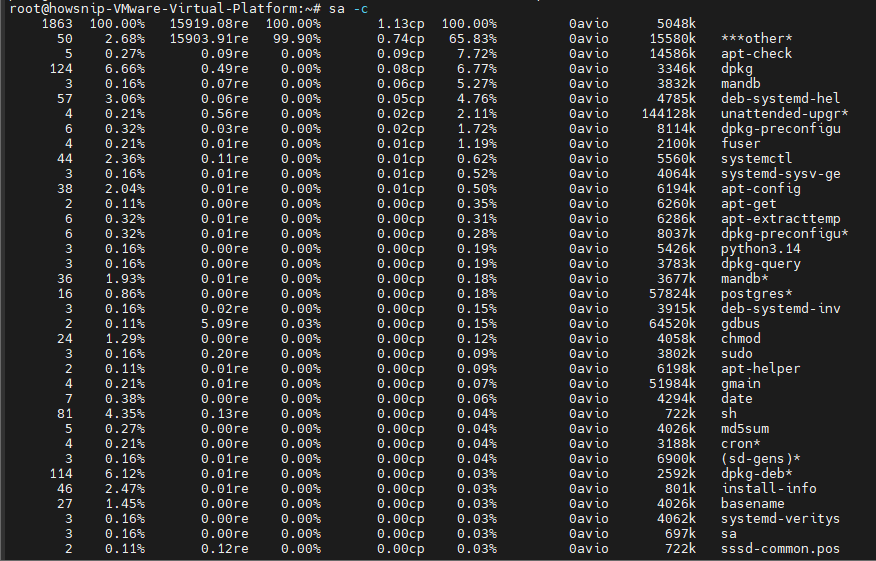Click the '64520k' gdbus memory value
Image resolution: width=876 pixels, height=561 pixels.
tap(673, 324)
